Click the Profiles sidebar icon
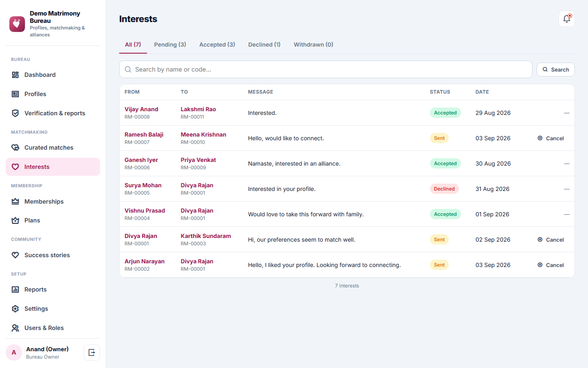 point(16,94)
